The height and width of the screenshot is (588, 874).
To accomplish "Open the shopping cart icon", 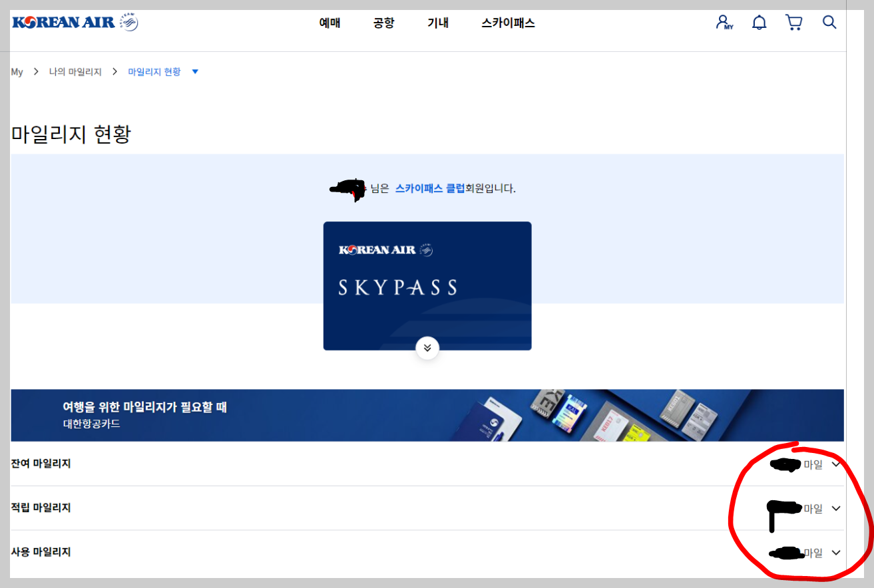I will [x=793, y=23].
